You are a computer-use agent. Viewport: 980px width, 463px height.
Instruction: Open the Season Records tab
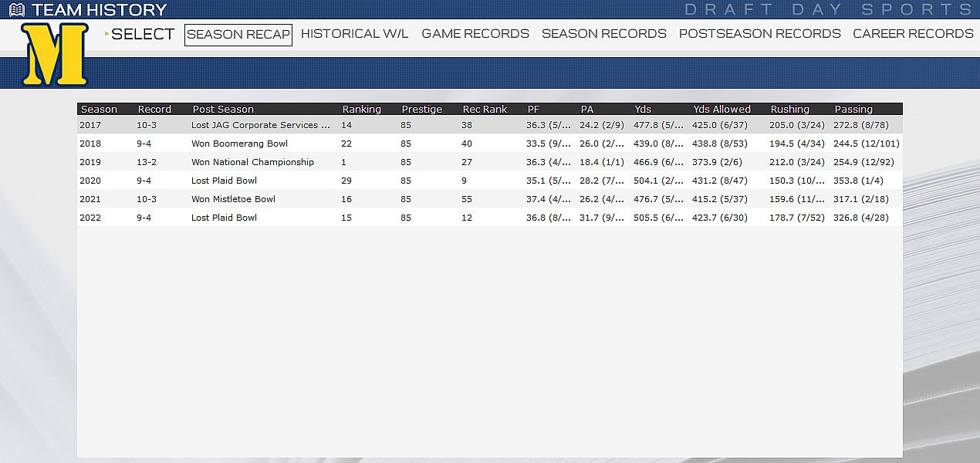[604, 34]
